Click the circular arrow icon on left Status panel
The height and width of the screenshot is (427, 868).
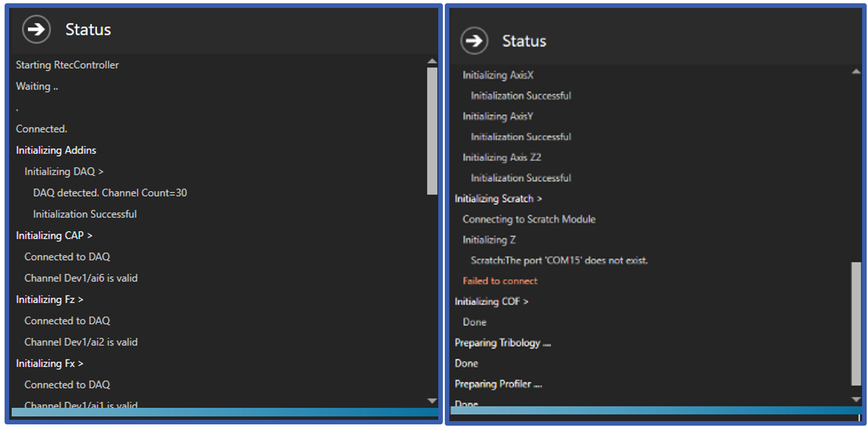tap(35, 29)
